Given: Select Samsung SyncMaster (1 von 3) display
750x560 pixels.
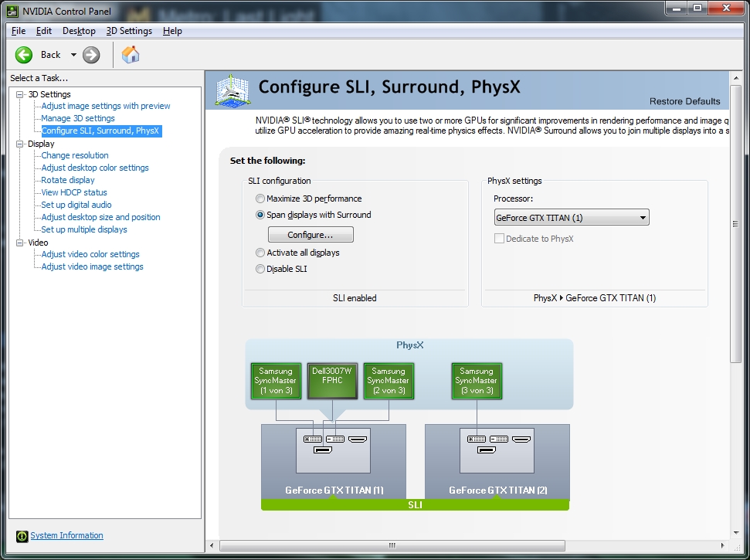Looking at the screenshot, I should point(276,381).
